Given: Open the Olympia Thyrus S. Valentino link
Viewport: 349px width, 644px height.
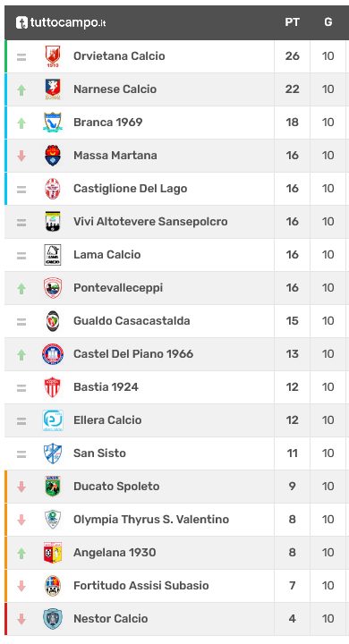Looking at the screenshot, I should [x=151, y=520].
